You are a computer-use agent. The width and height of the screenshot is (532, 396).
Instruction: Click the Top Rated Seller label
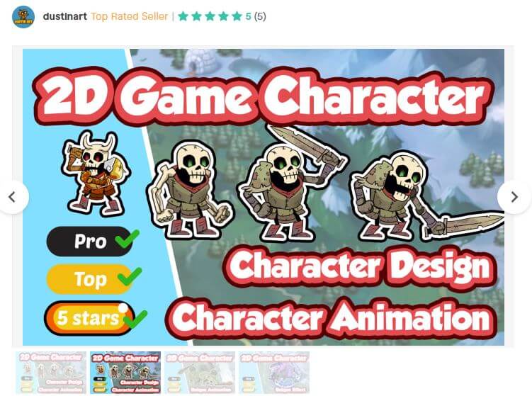tap(129, 16)
